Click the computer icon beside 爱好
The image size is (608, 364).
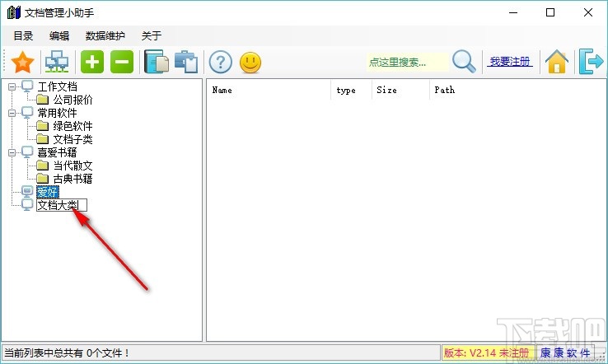[x=27, y=192]
